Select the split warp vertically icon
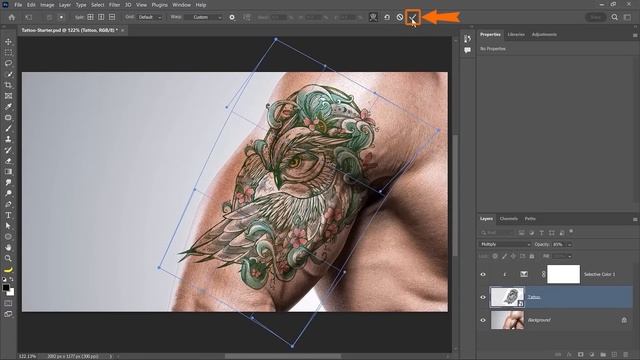 click(101, 17)
